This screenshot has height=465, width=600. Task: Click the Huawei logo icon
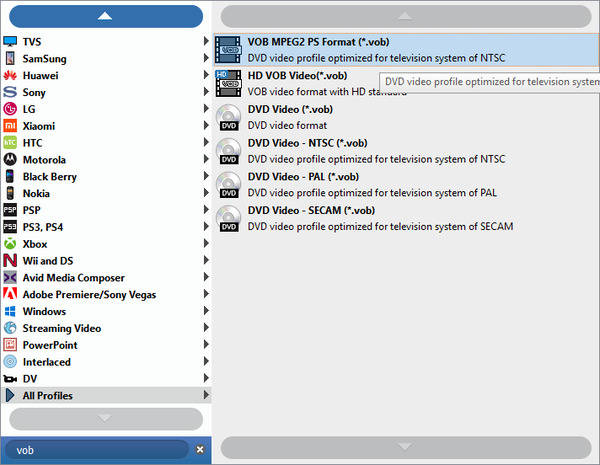(10, 75)
